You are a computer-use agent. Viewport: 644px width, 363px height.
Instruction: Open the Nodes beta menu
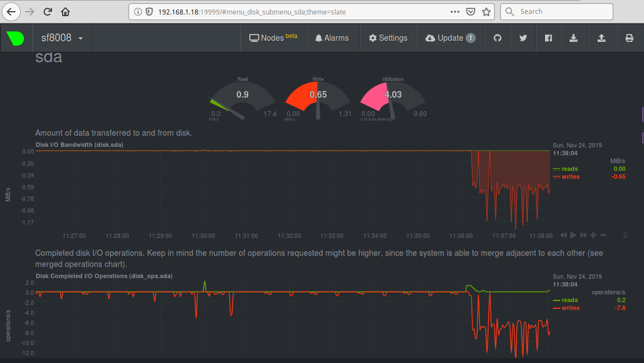coord(273,38)
